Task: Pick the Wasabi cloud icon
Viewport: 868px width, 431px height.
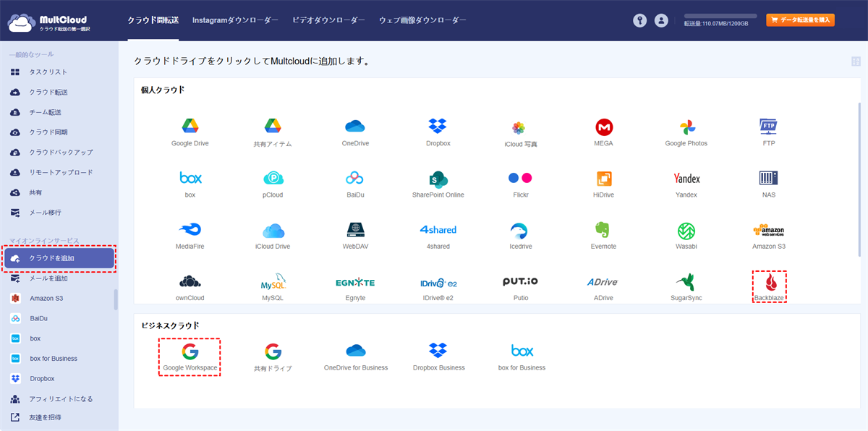Action: point(686,231)
